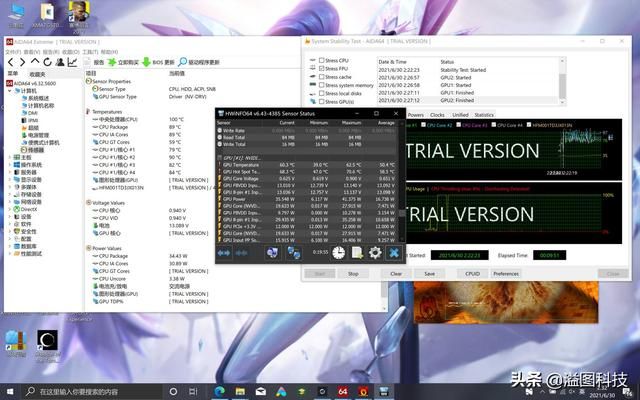
Task: Open the 查看(V) menu in AIDA64
Action: pyautogui.click(x=32, y=52)
